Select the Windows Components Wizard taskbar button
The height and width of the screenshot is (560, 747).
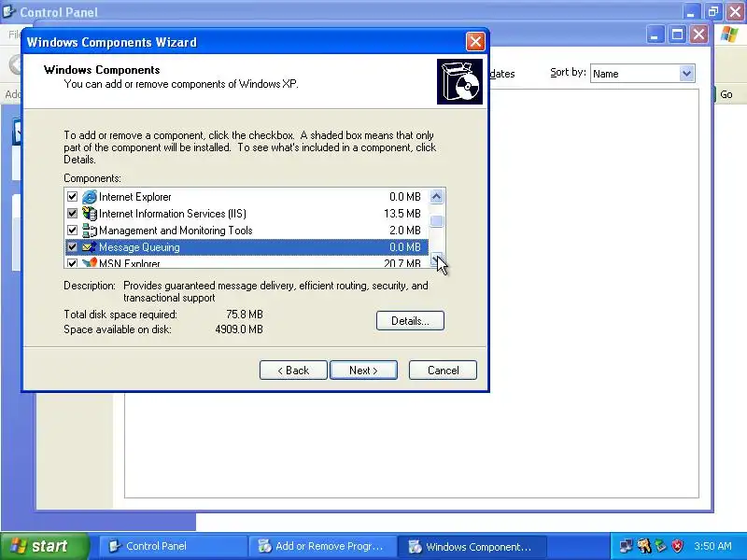(x=472, y=546)
